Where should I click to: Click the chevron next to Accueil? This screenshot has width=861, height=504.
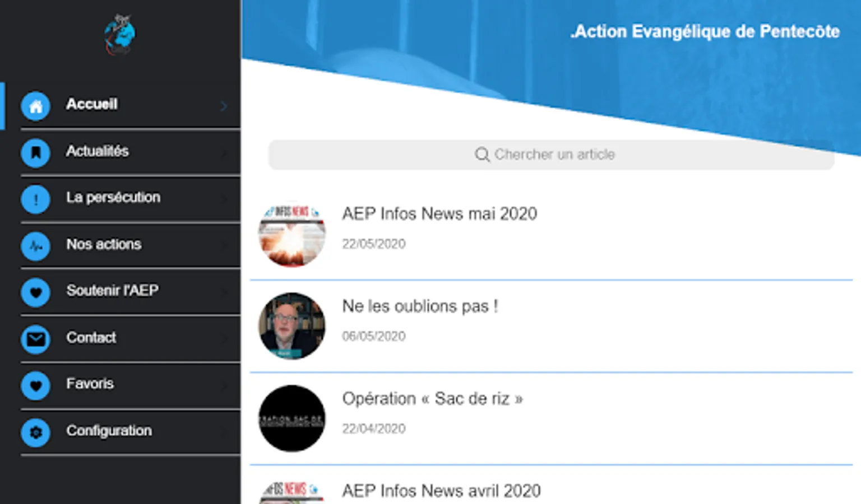point(224,106)
